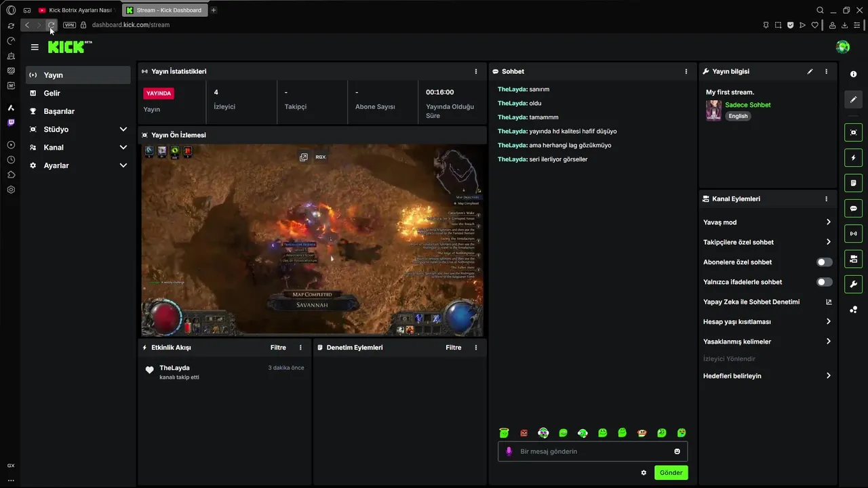The width and height of the screenshot is (868, 488).
Task: Click Sadece Sohbet category link
Action: click(748, 105)
